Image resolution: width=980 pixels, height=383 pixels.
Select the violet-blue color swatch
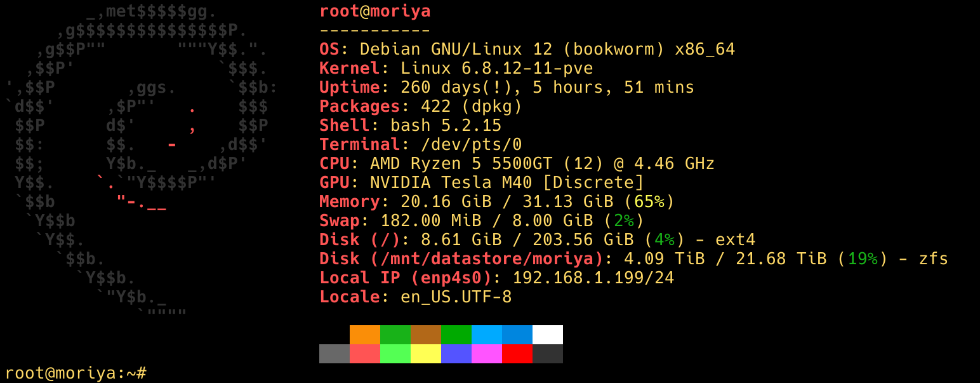coord(456,354)
